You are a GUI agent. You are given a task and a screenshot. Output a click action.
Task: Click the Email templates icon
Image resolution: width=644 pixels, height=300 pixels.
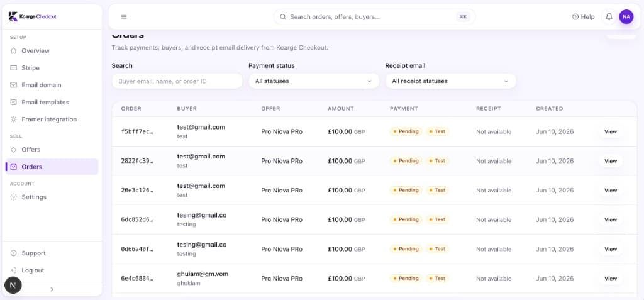[14, 103]
